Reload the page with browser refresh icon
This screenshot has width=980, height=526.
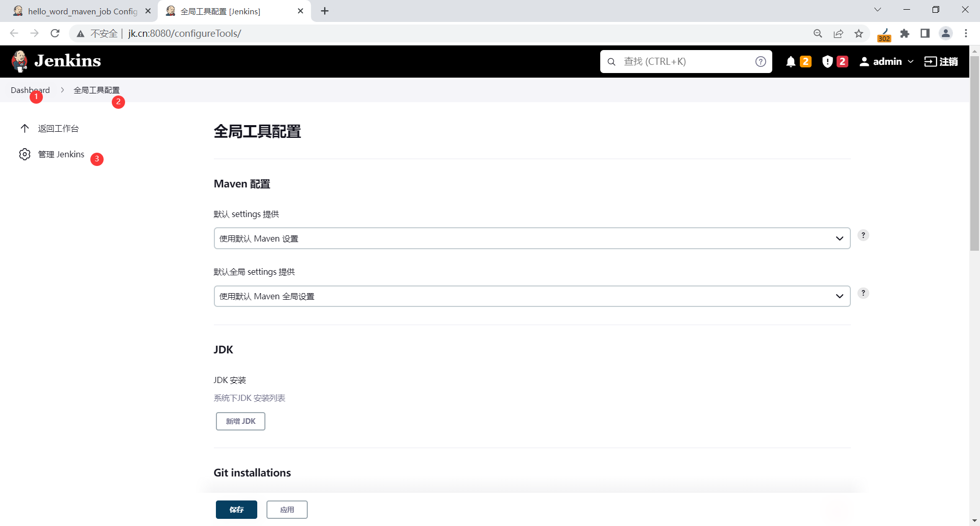coord(55,33)
